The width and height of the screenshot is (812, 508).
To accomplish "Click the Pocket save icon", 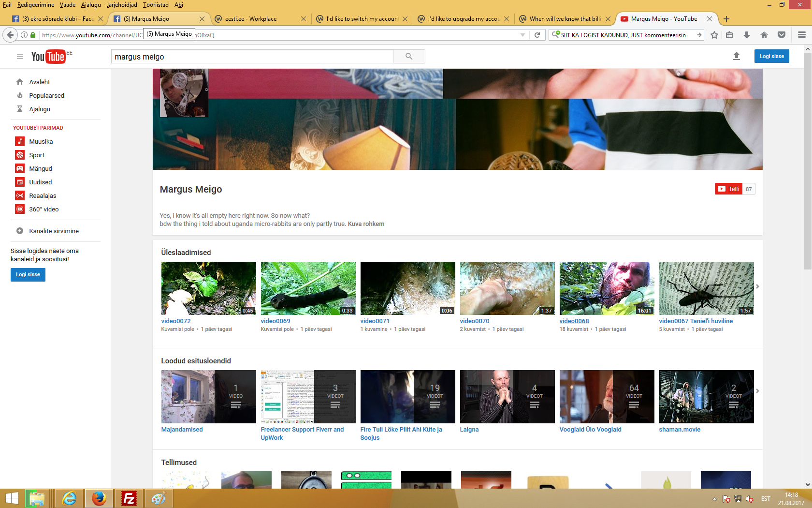I will [782, 35].
